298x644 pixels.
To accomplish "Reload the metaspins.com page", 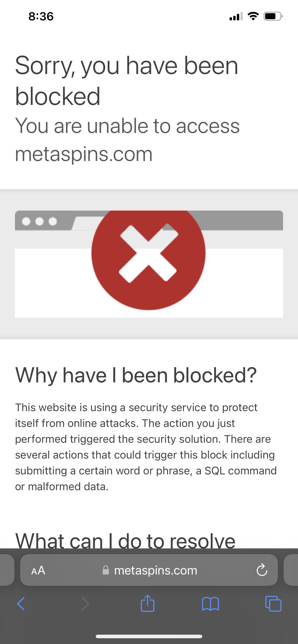I will (x=262, y=570).
